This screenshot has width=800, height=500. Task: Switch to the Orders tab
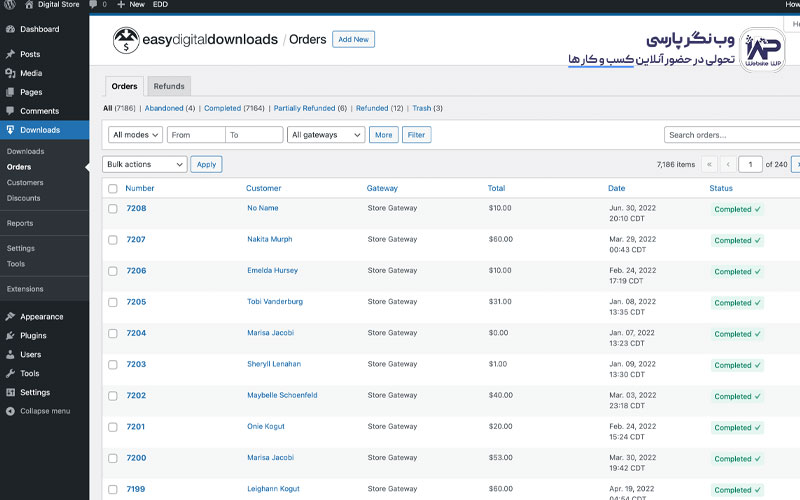point(124,86)
